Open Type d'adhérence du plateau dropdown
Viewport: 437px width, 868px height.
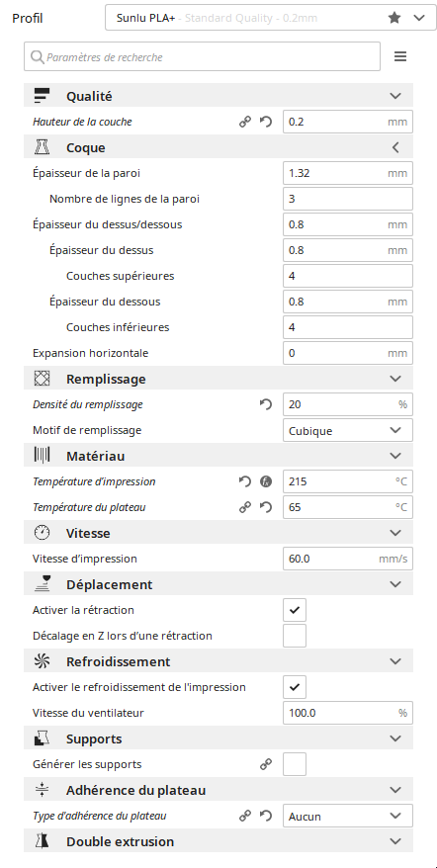pyautogui.click(x=348, y=816)
